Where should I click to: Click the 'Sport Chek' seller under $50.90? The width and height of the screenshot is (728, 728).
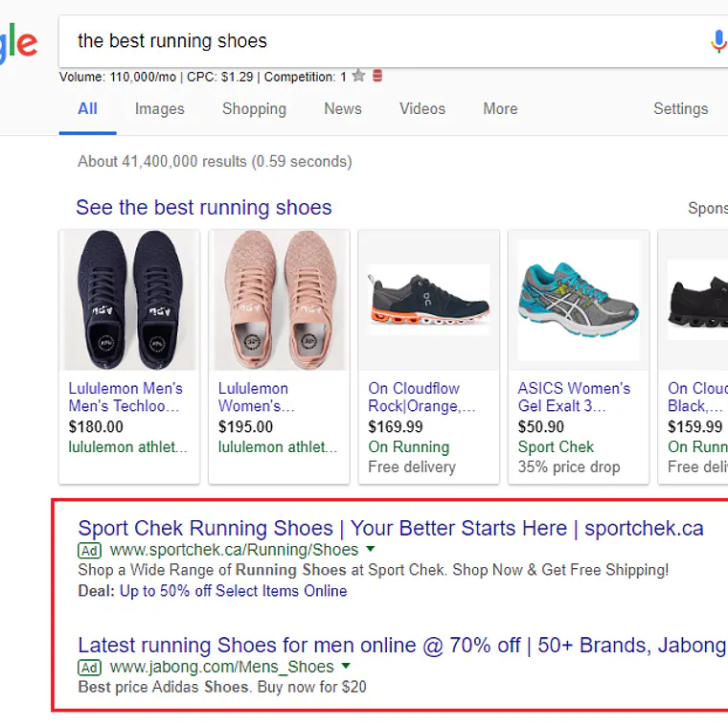tap(556, 446)
